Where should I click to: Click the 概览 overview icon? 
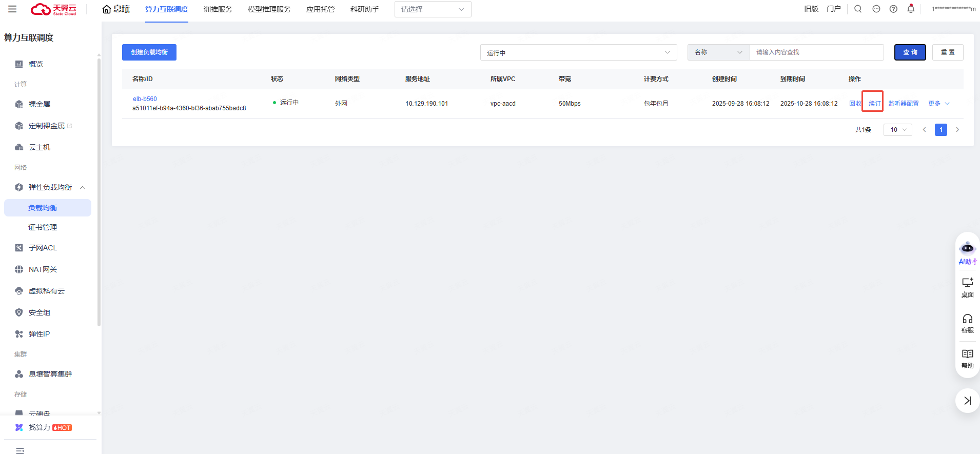coord(19,64)
